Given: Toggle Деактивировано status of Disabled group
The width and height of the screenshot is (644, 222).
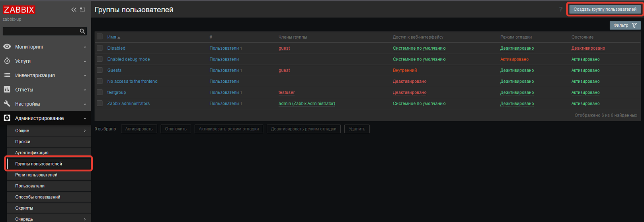Looking at the screenshot, I should pyautogui.click(x=588, y=48).
